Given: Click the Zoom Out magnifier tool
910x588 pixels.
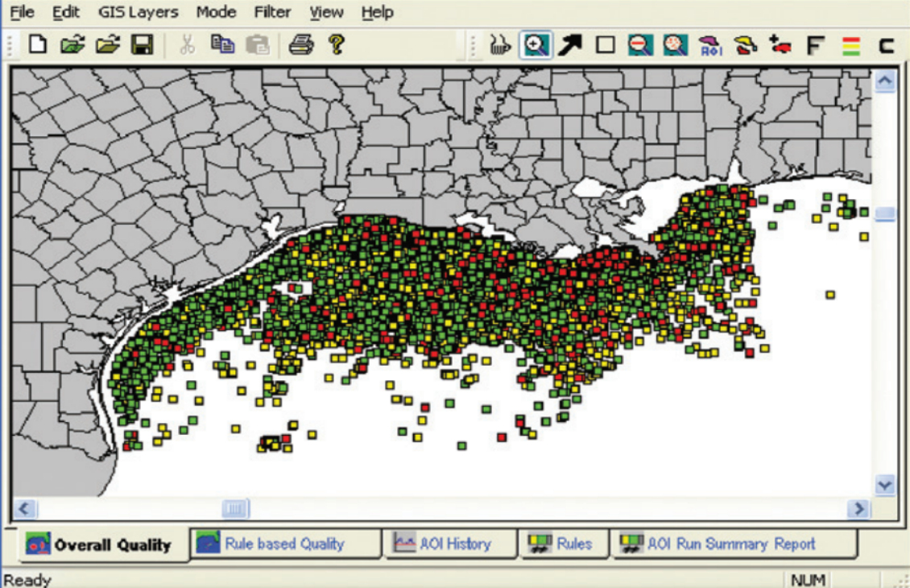Looking at the screenshot, I should pyautogui.click(x=640, y=44).
